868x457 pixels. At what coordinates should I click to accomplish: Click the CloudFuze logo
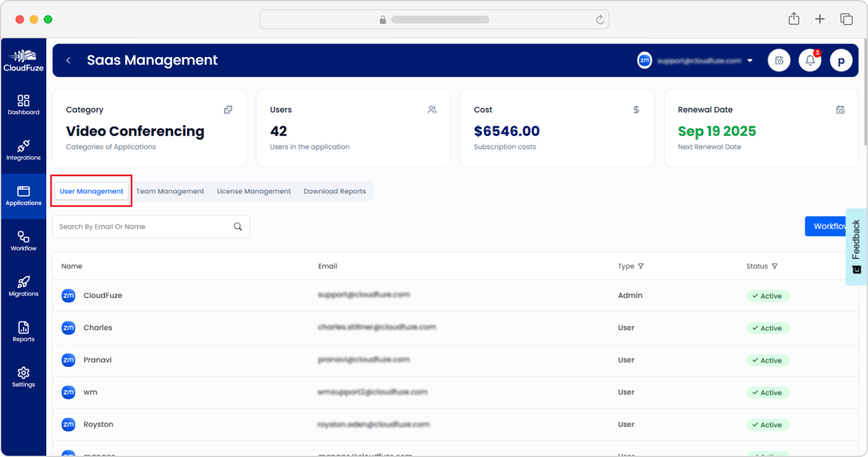coord(23,60)
